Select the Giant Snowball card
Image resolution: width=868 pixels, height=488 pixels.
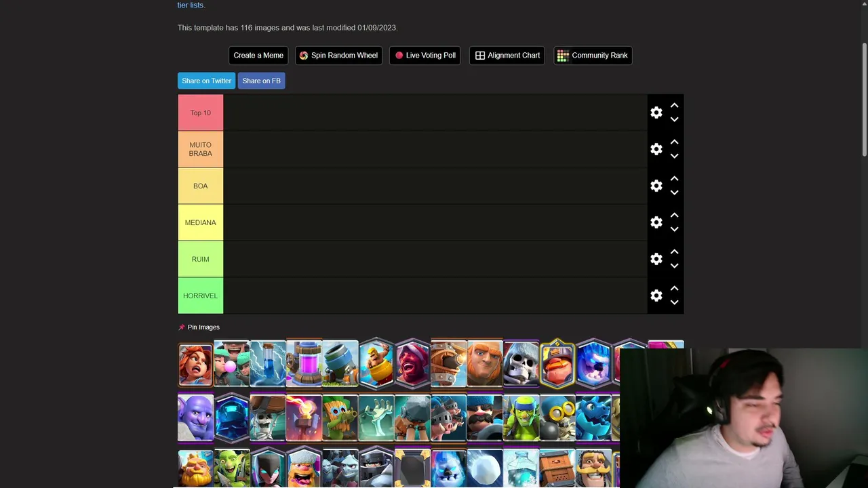point(485,468)
